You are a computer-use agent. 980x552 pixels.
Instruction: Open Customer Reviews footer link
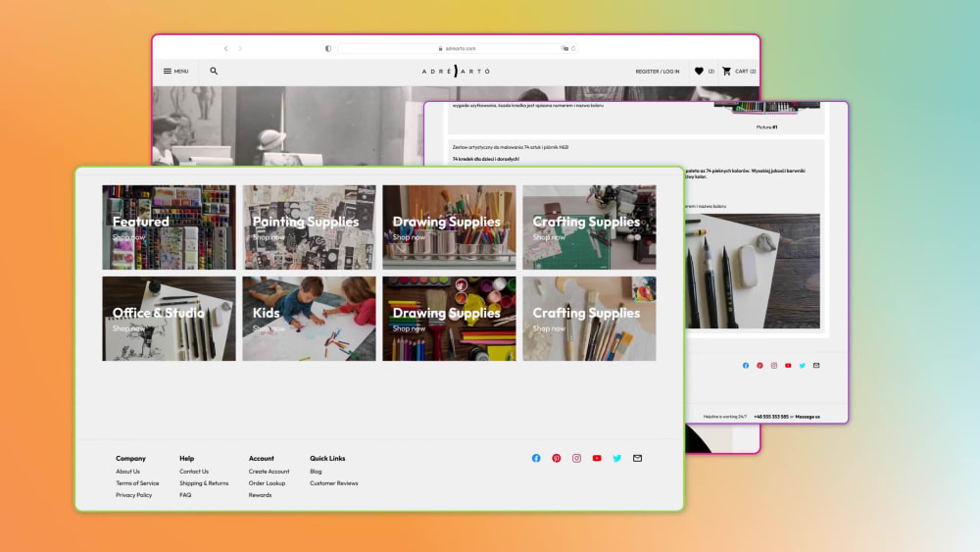pos(334,483)
